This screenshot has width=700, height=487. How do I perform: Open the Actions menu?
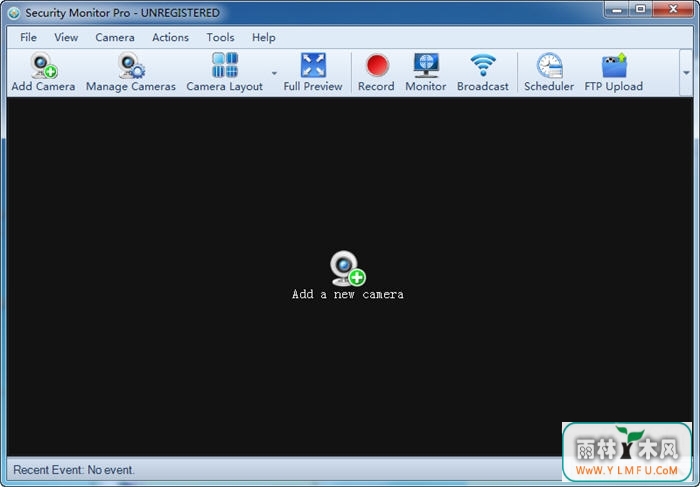coord(171,37)
